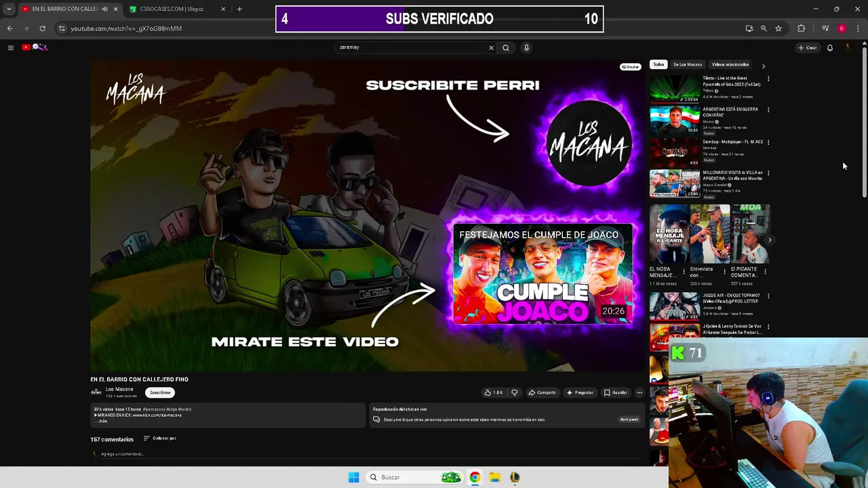This screenshot has height=488, width=868.
Task: Start voice search with microphone
Action: click(x=526, y=47)
